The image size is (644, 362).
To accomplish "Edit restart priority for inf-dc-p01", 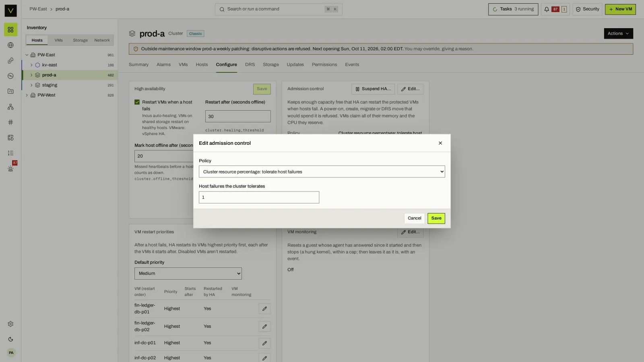I will (x=264, y=343).
